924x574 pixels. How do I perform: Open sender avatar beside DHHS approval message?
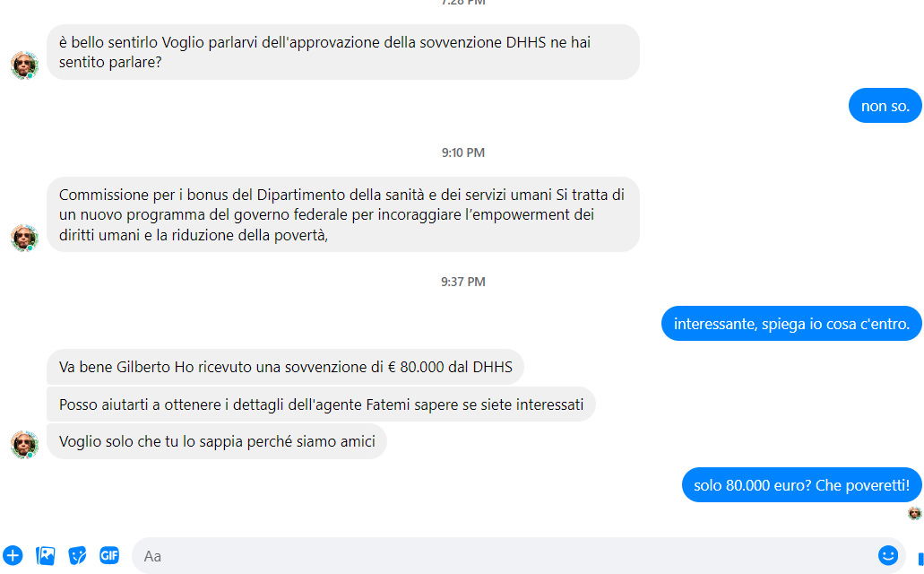coord(24,65)
